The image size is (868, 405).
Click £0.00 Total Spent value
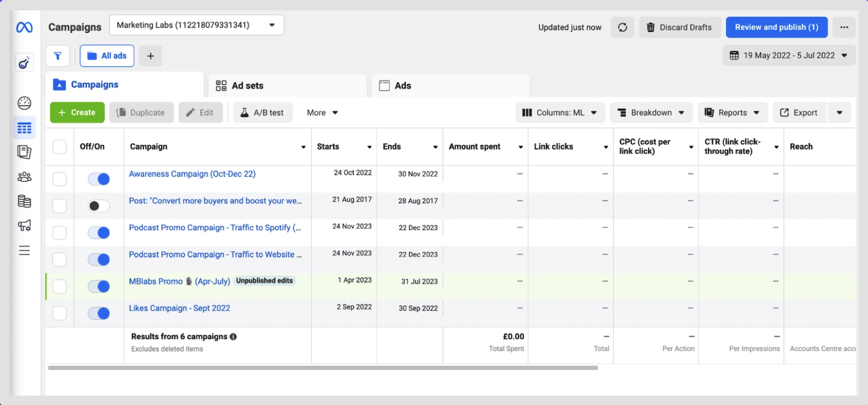tap(513, 337)
